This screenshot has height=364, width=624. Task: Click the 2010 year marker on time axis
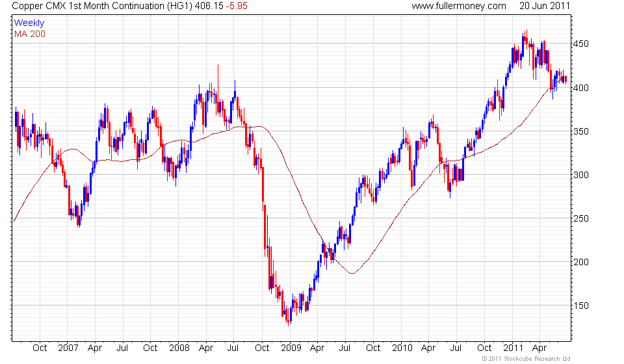[402, 348]
